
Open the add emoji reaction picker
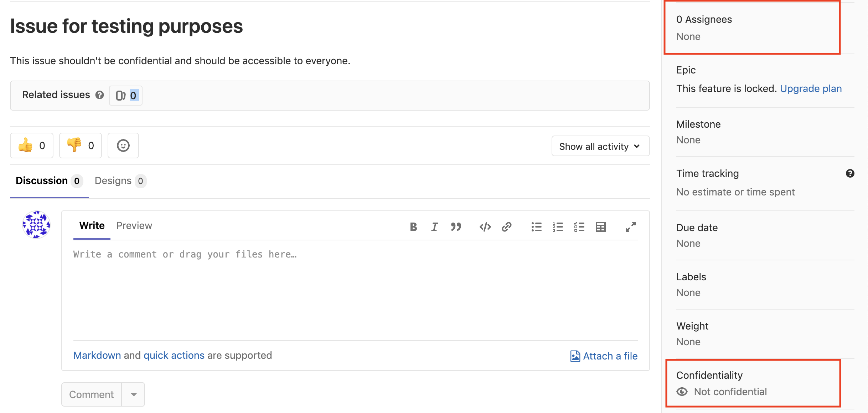(x=123, y=146)
